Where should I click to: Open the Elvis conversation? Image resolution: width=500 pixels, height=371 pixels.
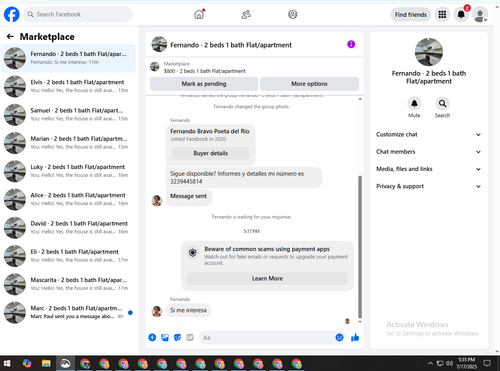[68, 86]
